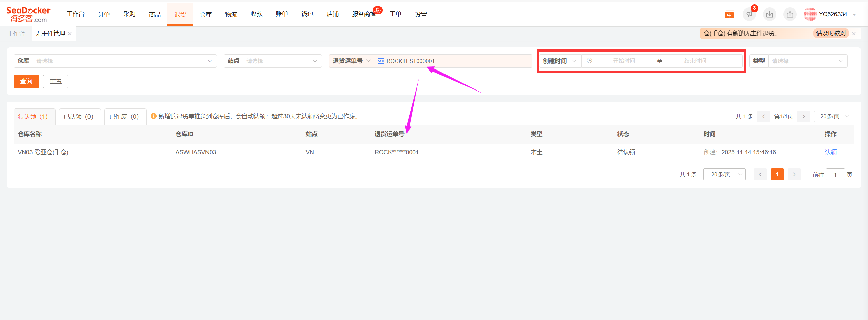Click the YQ526334 user avatar

[x=810, y=14]
